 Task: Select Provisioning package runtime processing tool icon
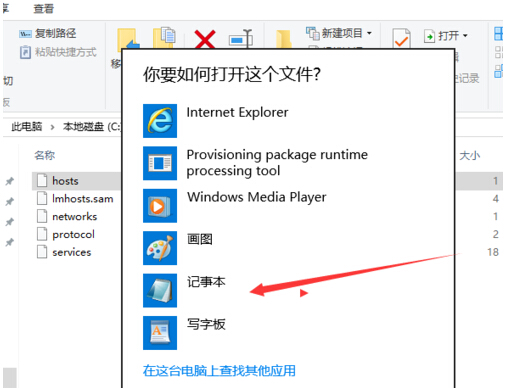click(160, 163)
